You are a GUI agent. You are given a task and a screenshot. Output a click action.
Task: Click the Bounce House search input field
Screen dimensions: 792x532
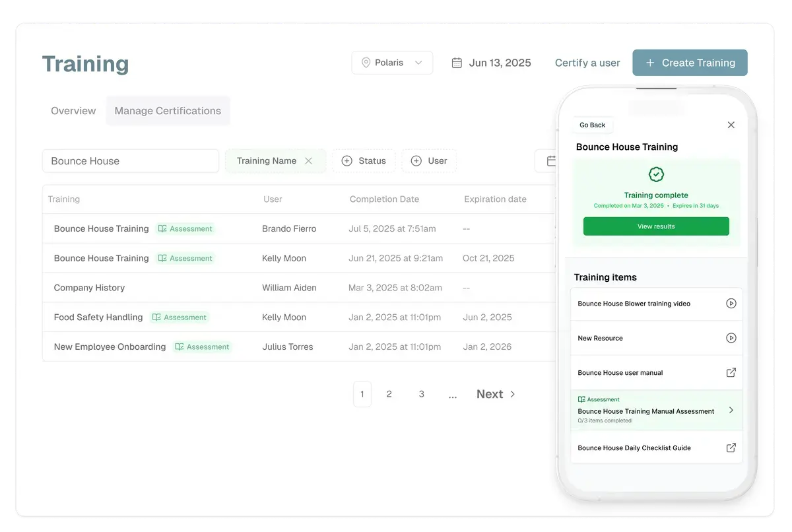coord(131,161)
